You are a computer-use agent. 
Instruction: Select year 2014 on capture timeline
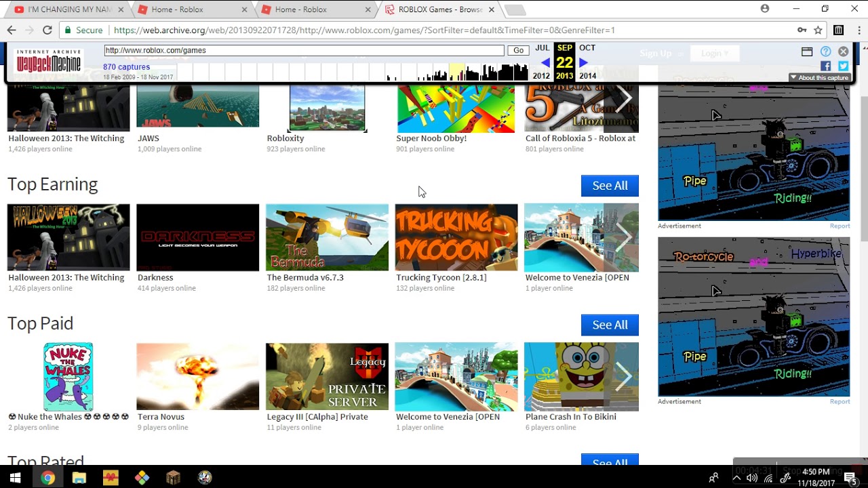pyautogui.click(x=587, y=76)
